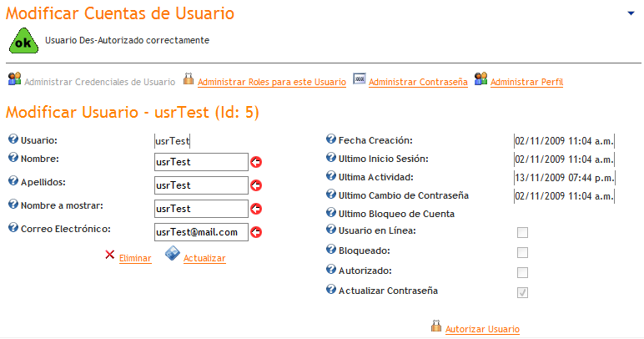Toggle the Actualizar Contraseña checkbox
This screenshot has width=644, height=339.
523,292
